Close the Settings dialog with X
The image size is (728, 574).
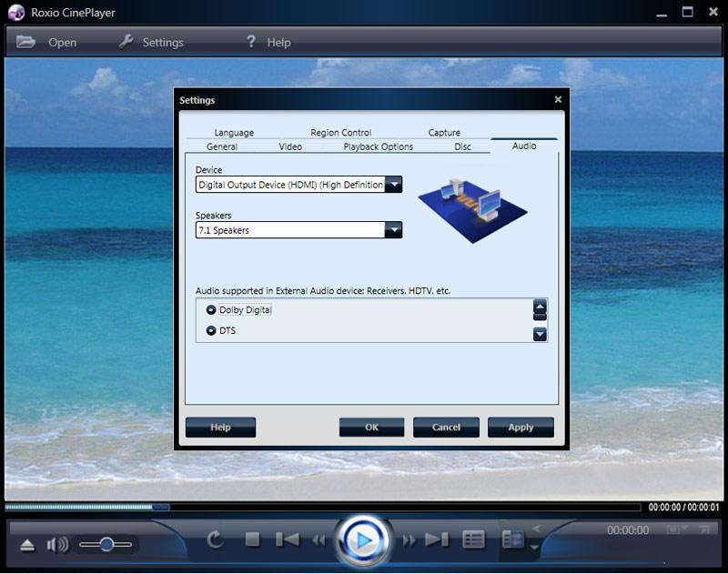(x=558, y=99)
